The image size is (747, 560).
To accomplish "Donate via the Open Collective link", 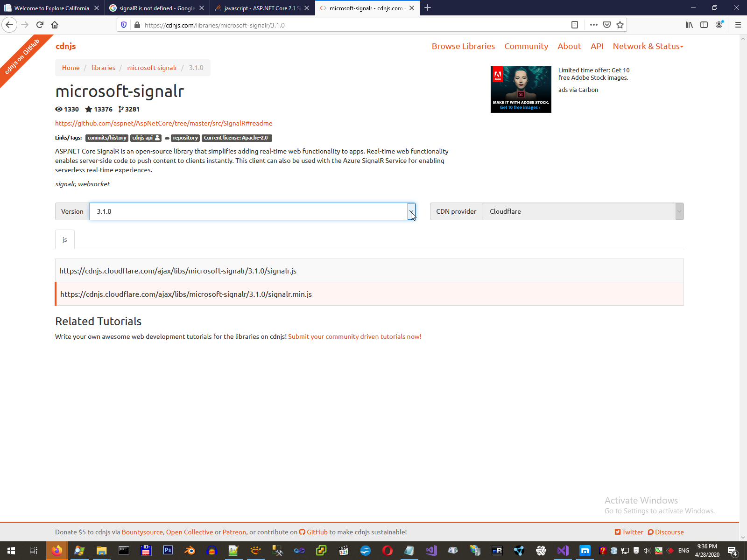I will pos(190,532).
